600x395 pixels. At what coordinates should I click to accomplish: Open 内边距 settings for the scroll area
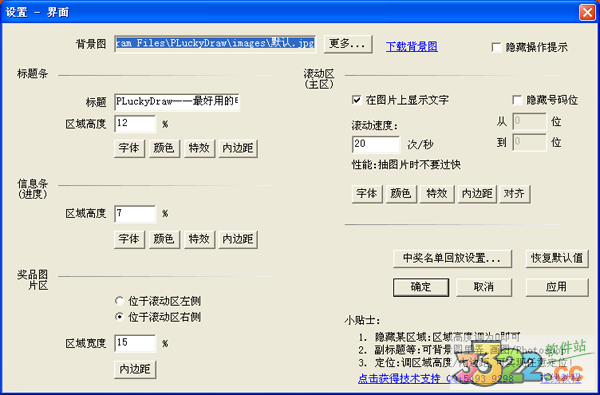477,194
